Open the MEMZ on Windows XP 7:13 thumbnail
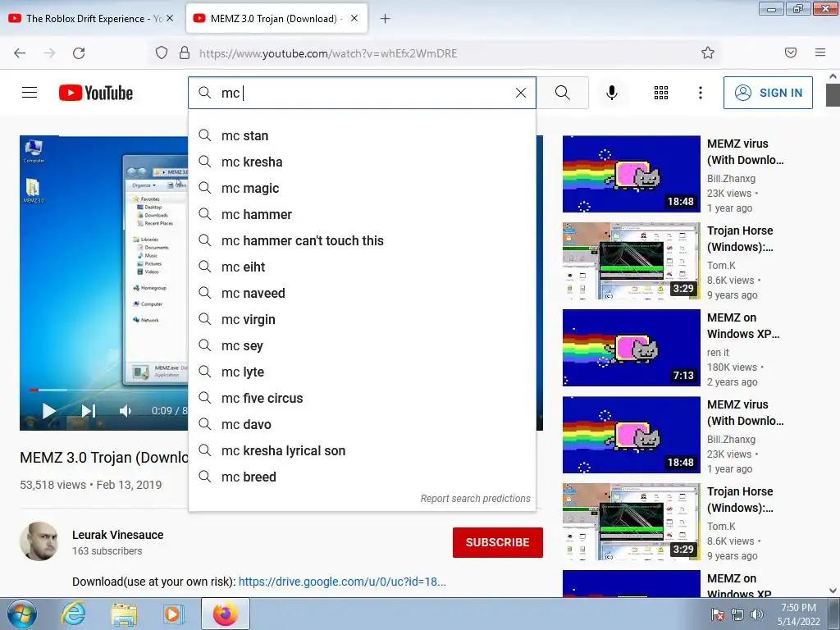The width and height of the screenshot is (840, 630). coord(631,348)
